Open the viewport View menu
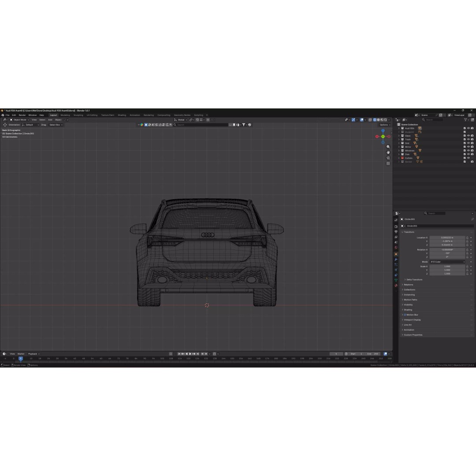476x476 pixels. coord(34,120)
